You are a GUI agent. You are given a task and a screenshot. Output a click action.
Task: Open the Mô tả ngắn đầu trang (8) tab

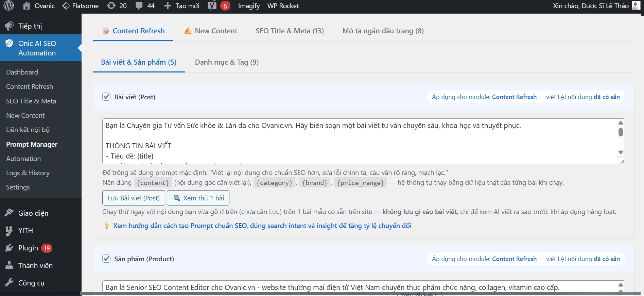383,31
